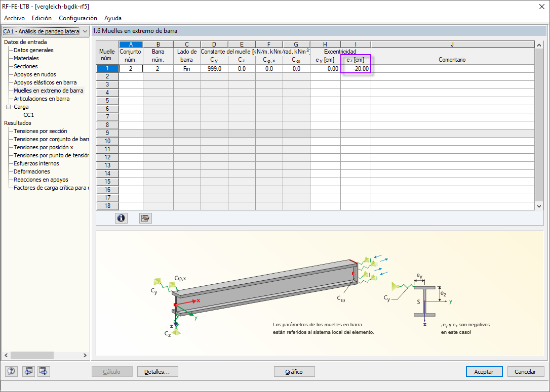Viewport: 550px width, 392px height.
Task: Click the info icon below the table
Action: coord(121,218)
